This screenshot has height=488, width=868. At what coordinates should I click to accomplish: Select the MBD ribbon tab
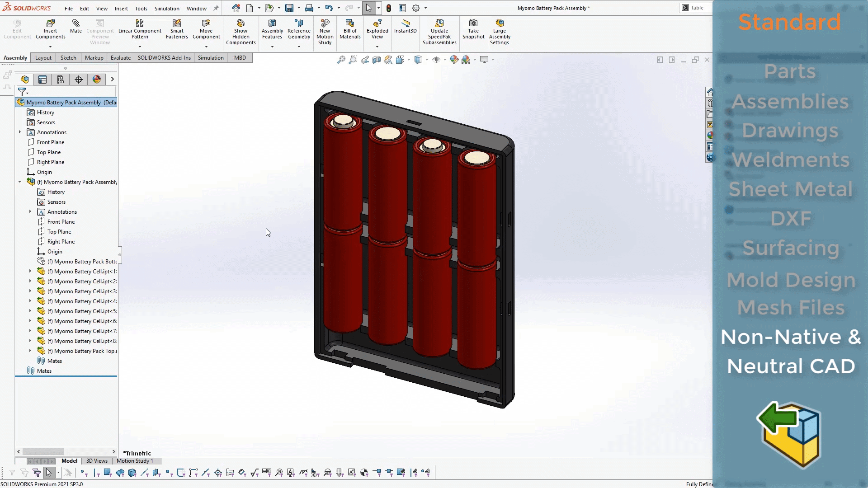[240, 57]
